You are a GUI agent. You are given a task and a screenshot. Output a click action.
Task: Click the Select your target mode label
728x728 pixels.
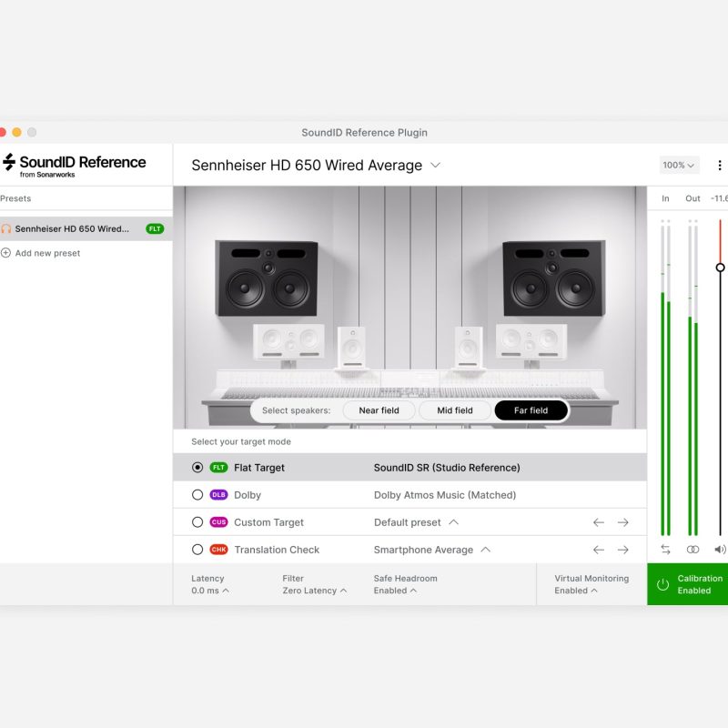[x=241, y=441]
